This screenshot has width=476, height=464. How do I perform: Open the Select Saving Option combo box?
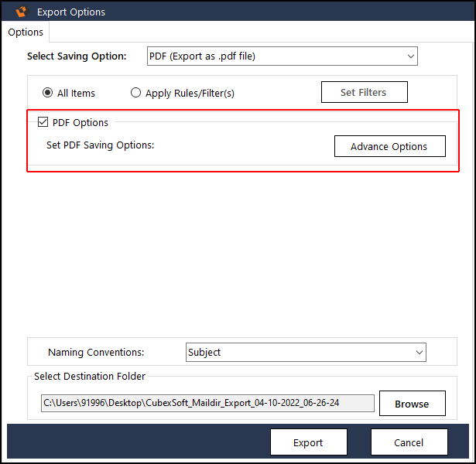282,56
